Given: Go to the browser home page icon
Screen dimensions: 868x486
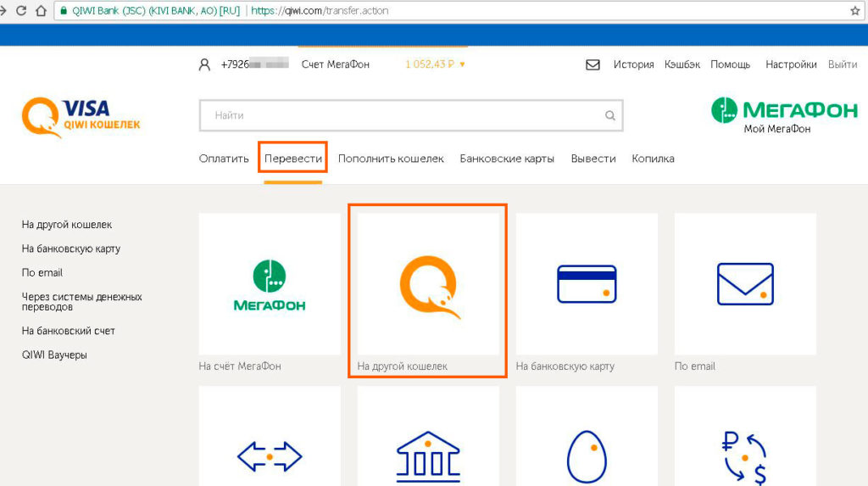Looking at the screenshot, I should (41, 10).
